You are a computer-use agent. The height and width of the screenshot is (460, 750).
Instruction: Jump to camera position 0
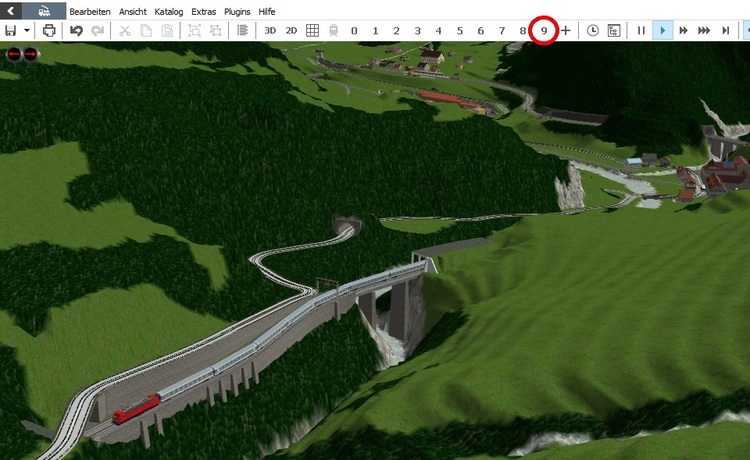(x=354, y=31)
